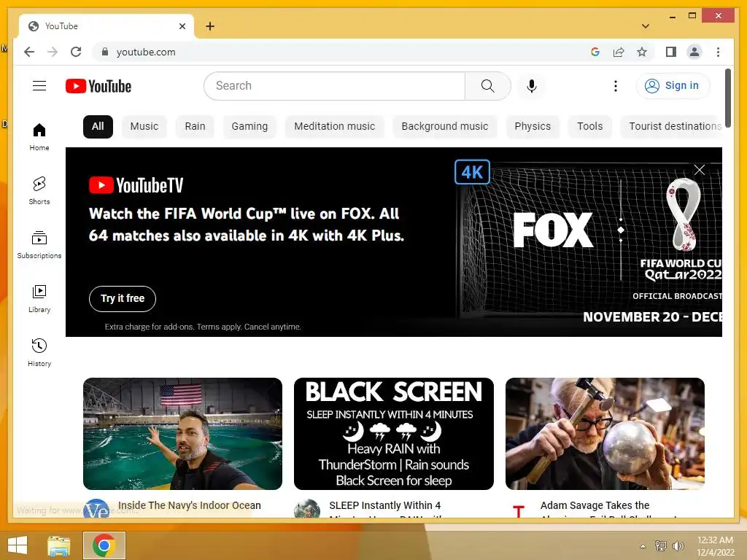This screenshot has width=747, height=560.
Task: Click Chrome icon in taskbar
Action: (104, 545)
